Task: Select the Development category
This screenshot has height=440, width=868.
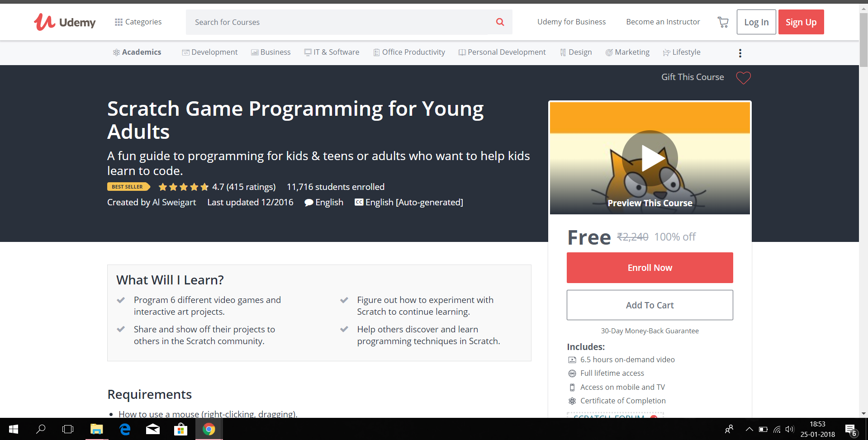Action: (210, 52)
